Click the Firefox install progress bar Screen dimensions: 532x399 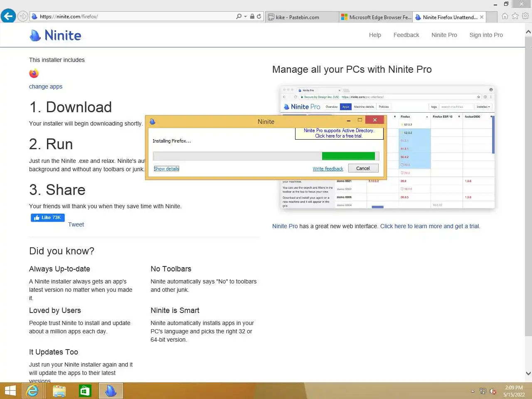tap(266, 156)
